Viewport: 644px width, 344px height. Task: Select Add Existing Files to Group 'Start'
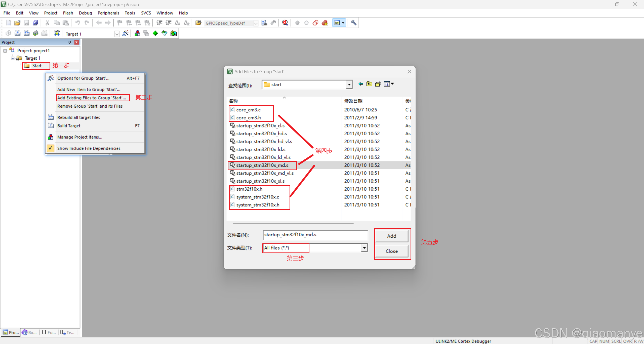pyautogui.click(x=92, y=98)
